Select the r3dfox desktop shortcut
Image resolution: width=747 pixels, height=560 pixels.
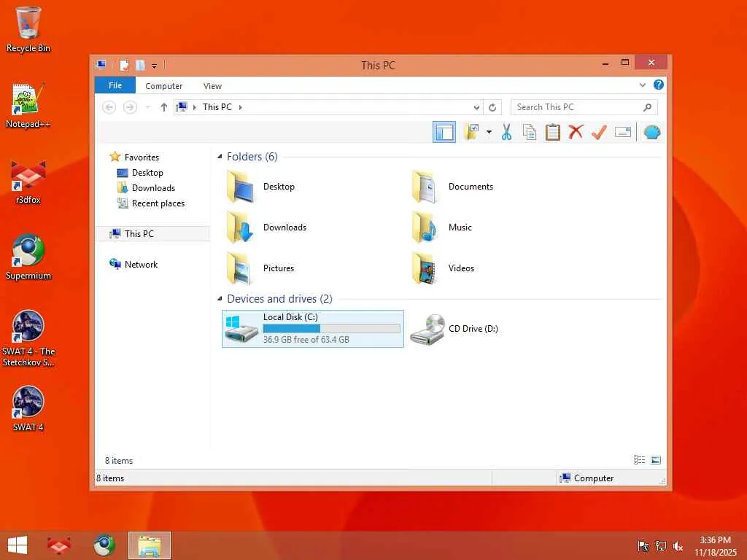pyautogui.click(x=28, y=182)
